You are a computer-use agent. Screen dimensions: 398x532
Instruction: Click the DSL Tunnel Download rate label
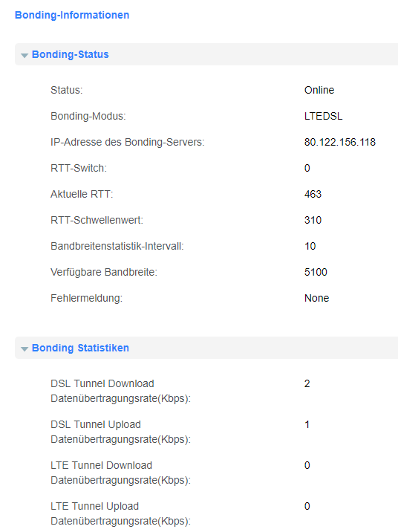120,391
